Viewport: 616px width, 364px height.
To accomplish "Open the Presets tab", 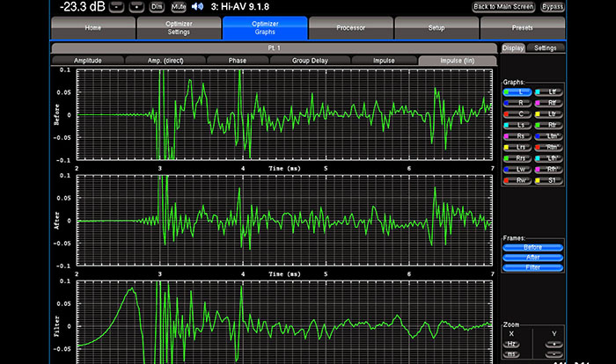I will [523, 28].
